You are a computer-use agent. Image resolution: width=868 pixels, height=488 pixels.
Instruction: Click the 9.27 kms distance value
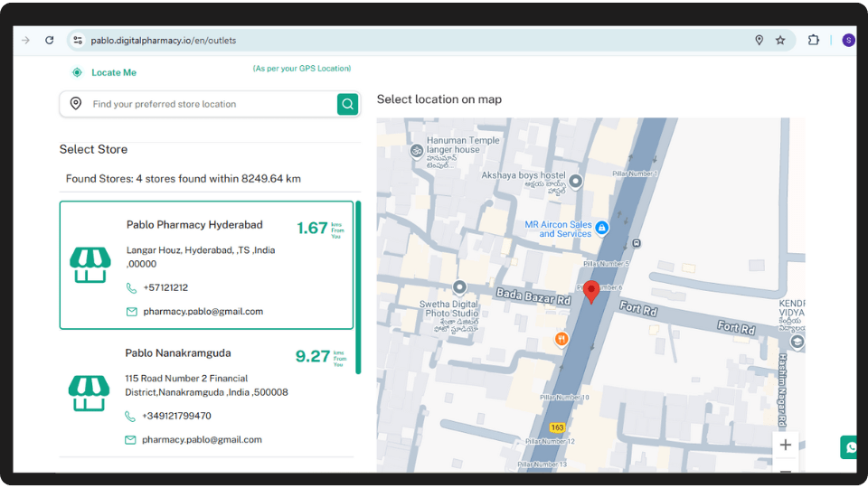[x=313, y=356]
